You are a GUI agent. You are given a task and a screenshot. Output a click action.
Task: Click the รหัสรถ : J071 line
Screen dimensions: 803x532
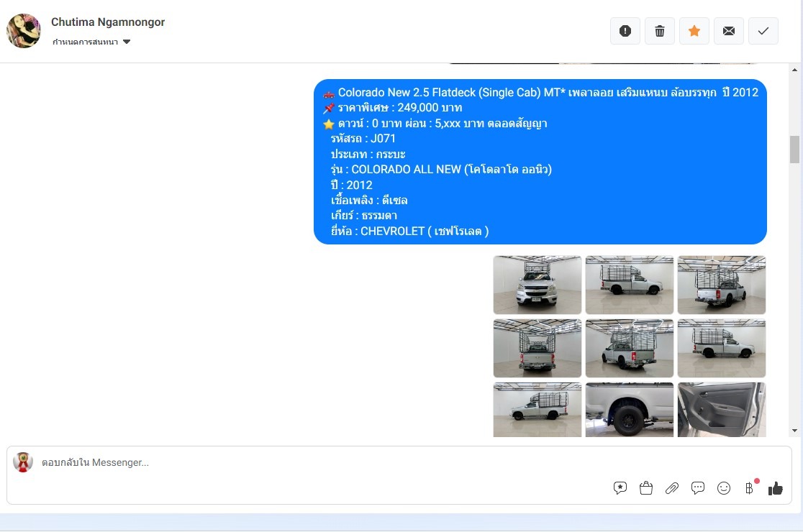point(363,139)
